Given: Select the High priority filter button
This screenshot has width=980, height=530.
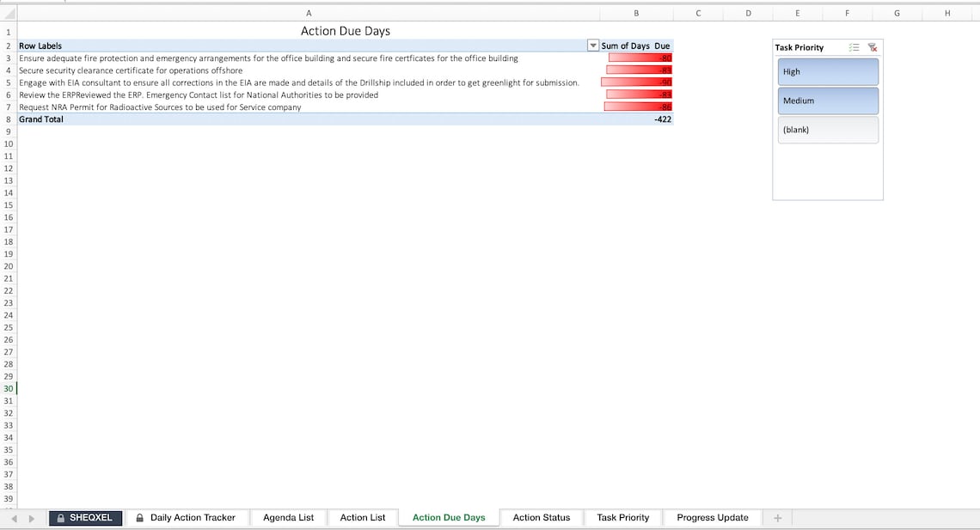Looking at the screenshot, I should point(827,71).
